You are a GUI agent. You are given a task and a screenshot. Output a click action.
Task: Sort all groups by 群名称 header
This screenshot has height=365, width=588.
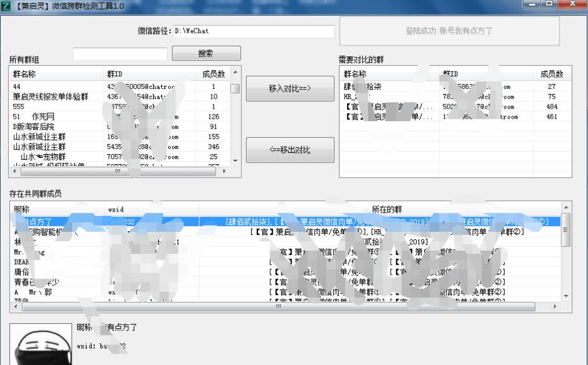(x=56, y=74)
